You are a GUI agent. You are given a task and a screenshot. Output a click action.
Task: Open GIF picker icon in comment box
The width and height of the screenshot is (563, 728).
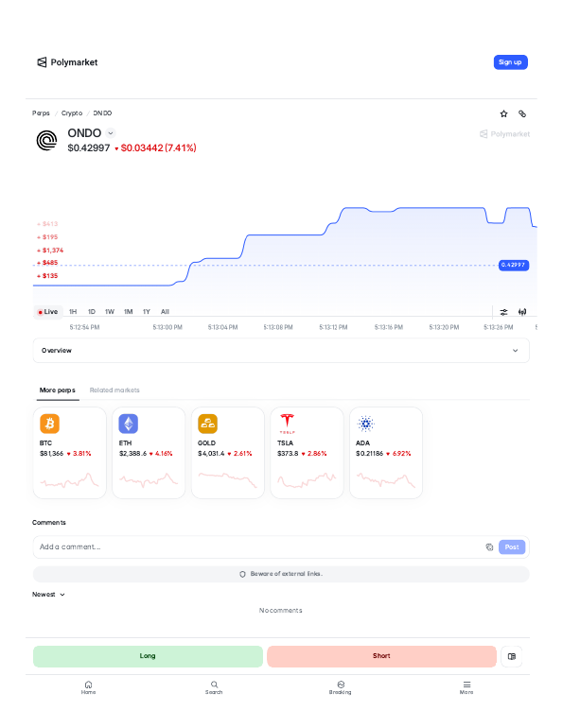coord(489,546)
